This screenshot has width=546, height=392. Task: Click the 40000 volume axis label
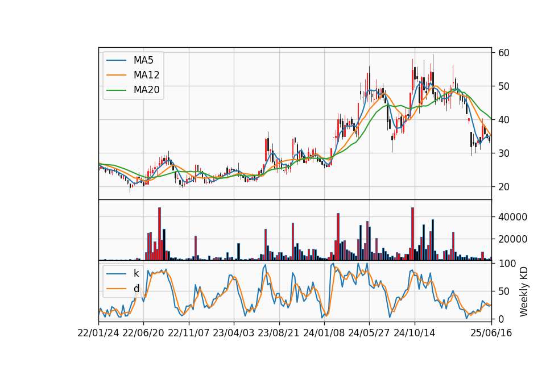tap(512, 217)
